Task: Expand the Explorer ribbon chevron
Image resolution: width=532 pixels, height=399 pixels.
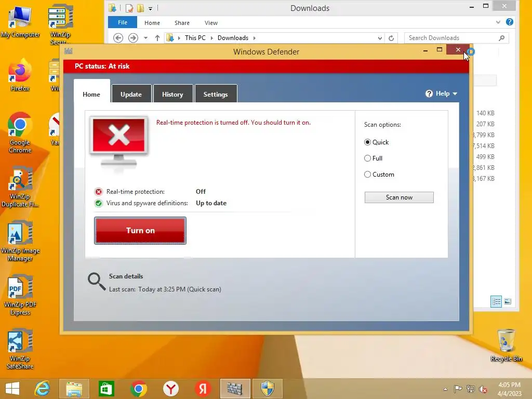Action: pyautogui.click(x=498, y=22)
